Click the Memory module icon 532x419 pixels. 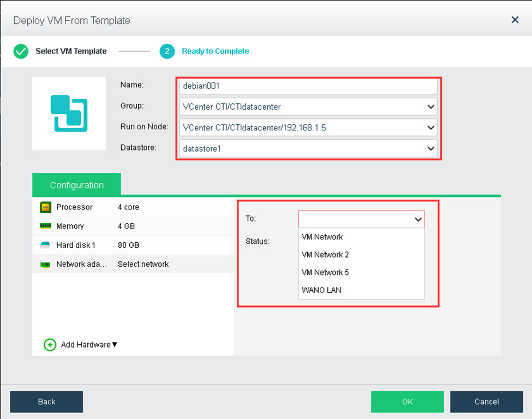point(45,226)
